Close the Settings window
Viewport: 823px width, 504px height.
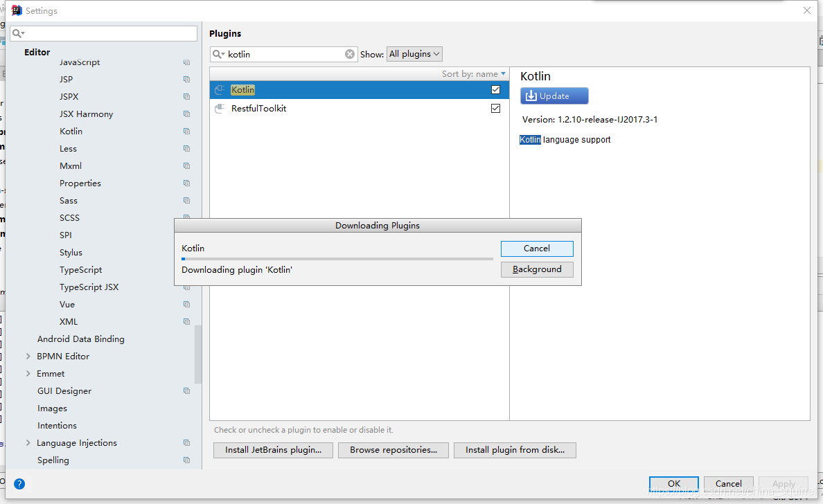click(807, 10)
